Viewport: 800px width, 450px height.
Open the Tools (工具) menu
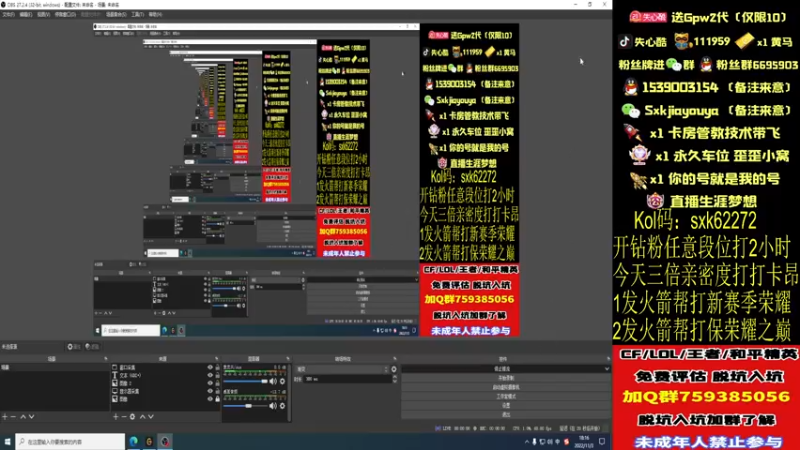(x=138, y=15)
